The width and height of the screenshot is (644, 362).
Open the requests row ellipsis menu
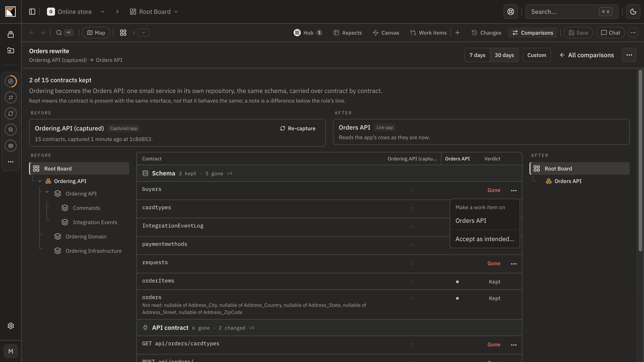[x=513, y=264]
